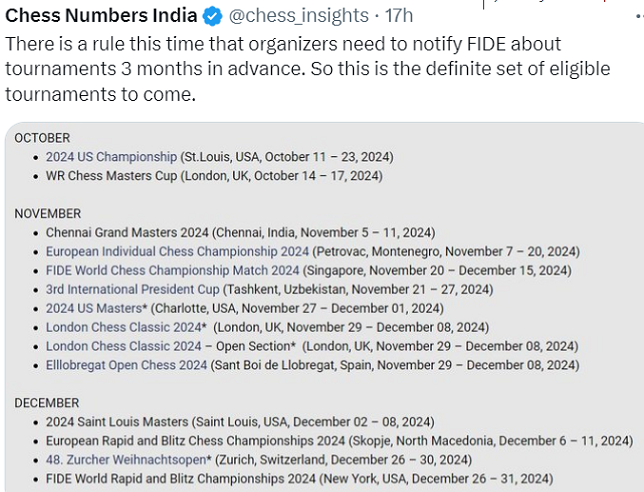Click the 3rd International President Cup link

[132, 289]
